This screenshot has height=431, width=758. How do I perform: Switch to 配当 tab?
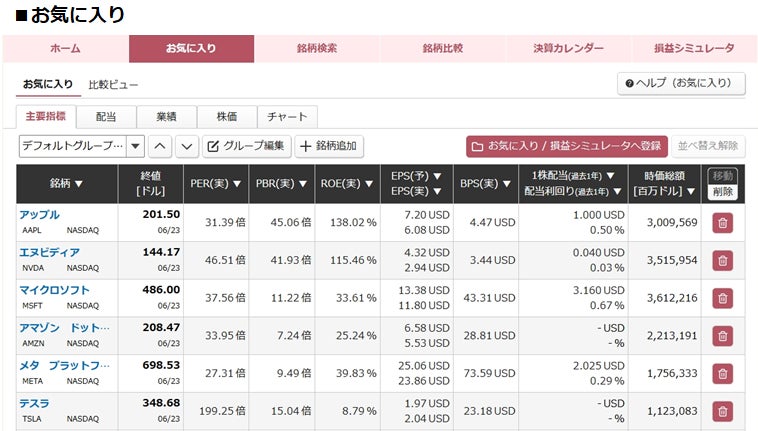point(106,117)
